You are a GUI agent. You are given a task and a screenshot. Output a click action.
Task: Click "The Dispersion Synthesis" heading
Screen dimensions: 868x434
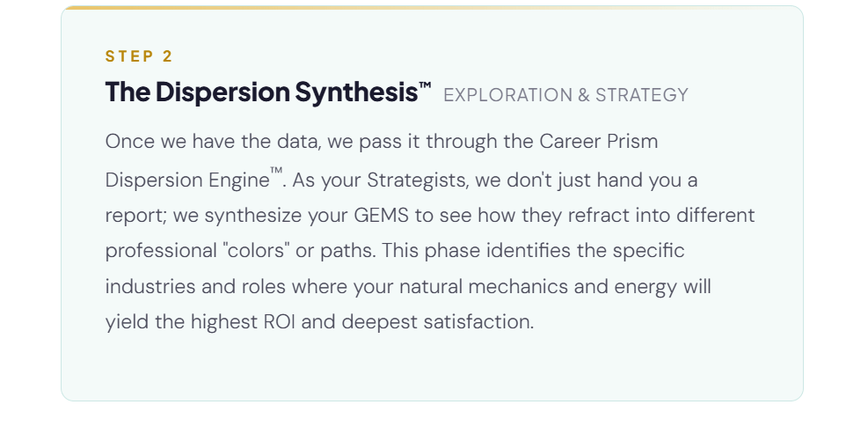click(261, 92)
